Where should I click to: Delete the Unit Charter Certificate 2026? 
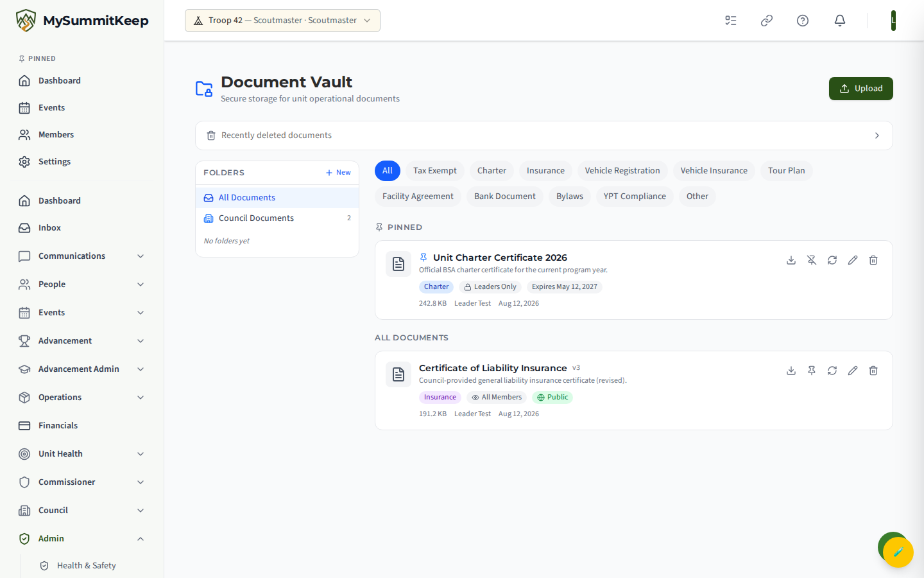coord(873,260)
